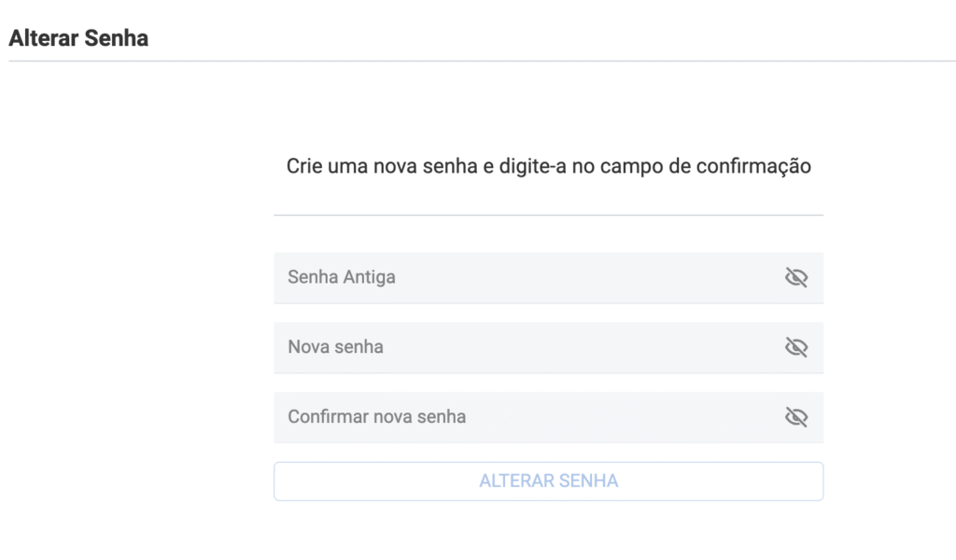Click the 'Confirmar nova senha' placeholder text
The height and width of the screenshot is (560, 956).
[376, 416]
